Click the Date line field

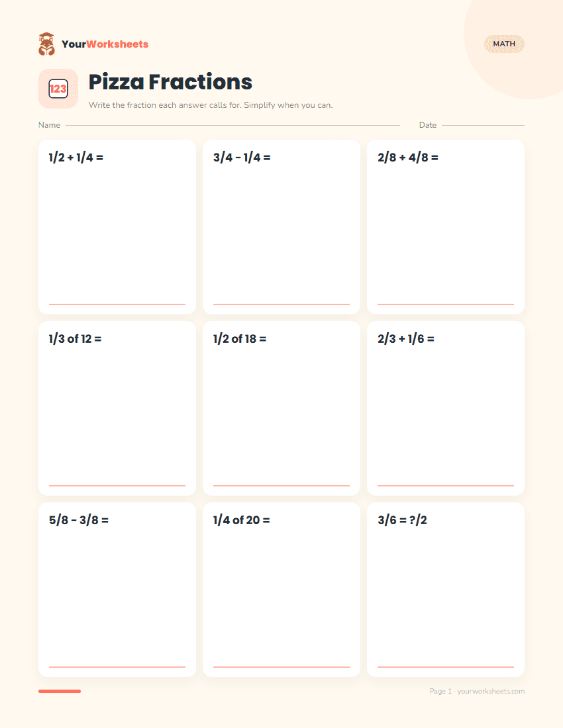click(x=483, y=125)
